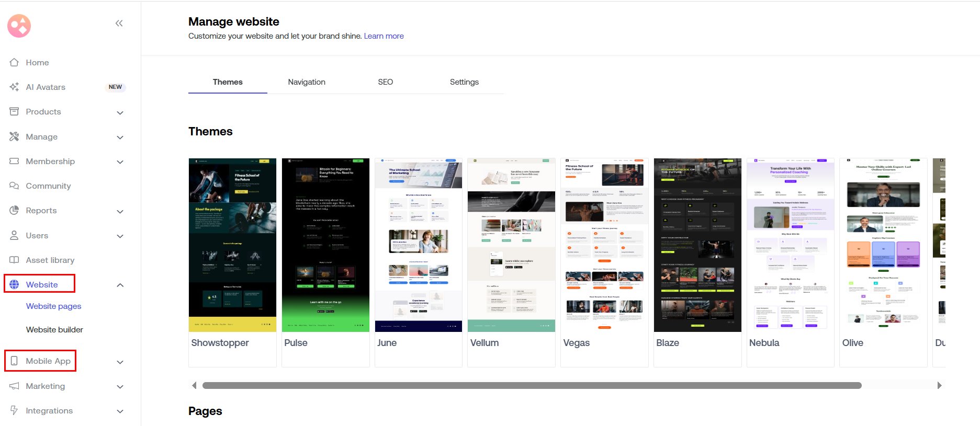980x426 pixels.
Task: Go to the Settings tab
Action: pyautogui.click(x=464, y=82)
